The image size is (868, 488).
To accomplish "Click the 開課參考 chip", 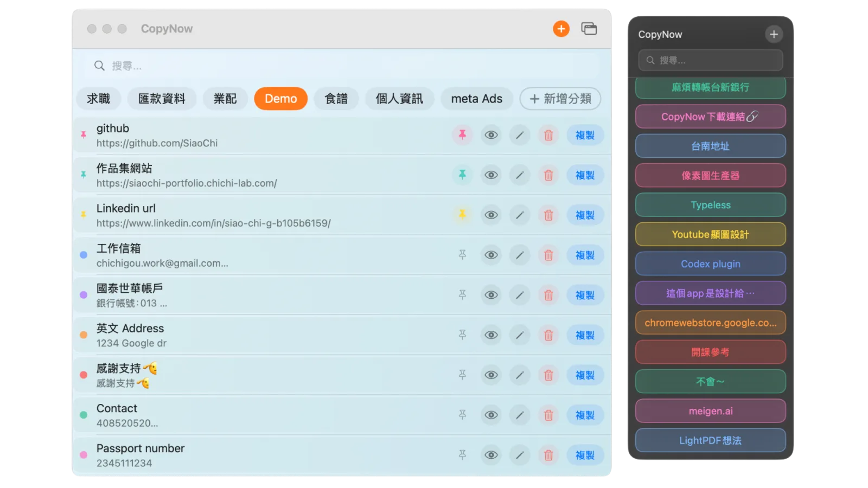I will (711, 352).
